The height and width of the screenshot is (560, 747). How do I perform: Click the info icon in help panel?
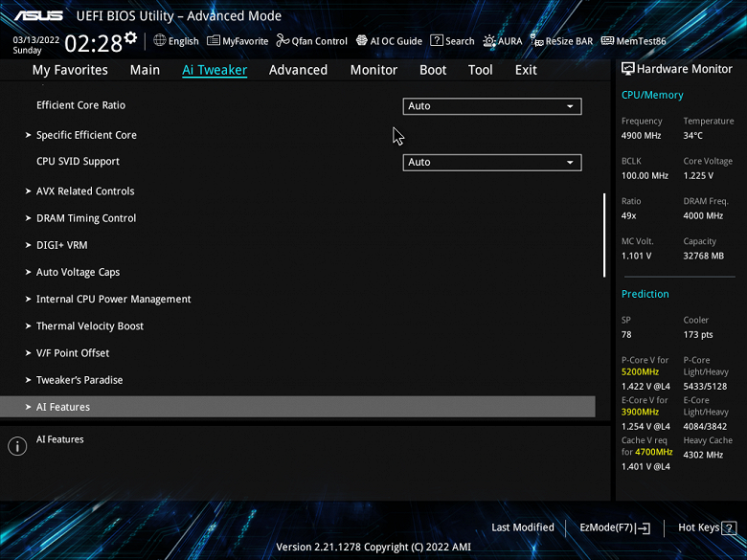point(17,446)
